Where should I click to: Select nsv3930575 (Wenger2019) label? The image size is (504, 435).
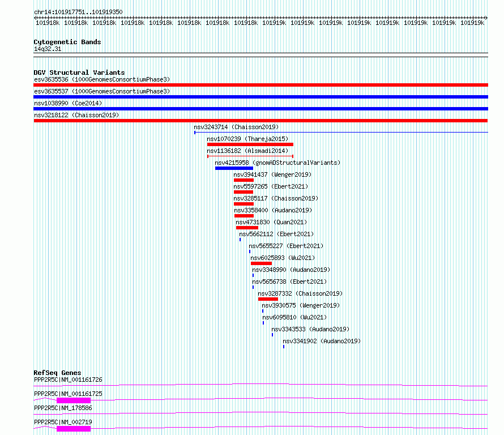click(x=301, y=305)
